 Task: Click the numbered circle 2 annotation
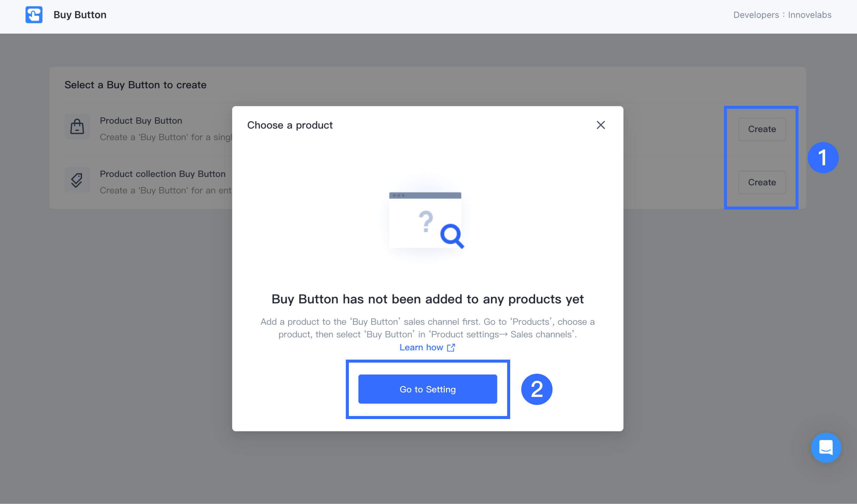click(x=537, y=389)
